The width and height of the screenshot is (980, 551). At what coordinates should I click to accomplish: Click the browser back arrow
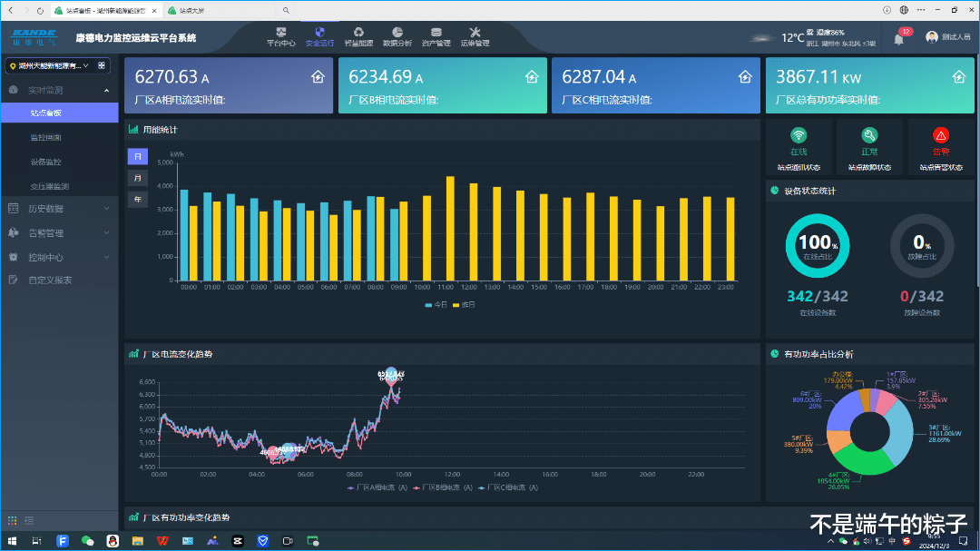11,11
